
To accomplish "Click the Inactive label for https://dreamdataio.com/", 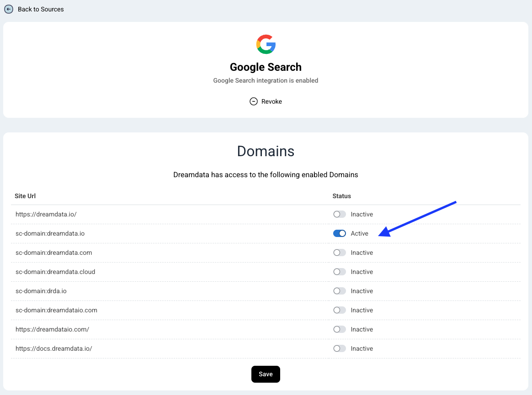I will tap(362, 329).
